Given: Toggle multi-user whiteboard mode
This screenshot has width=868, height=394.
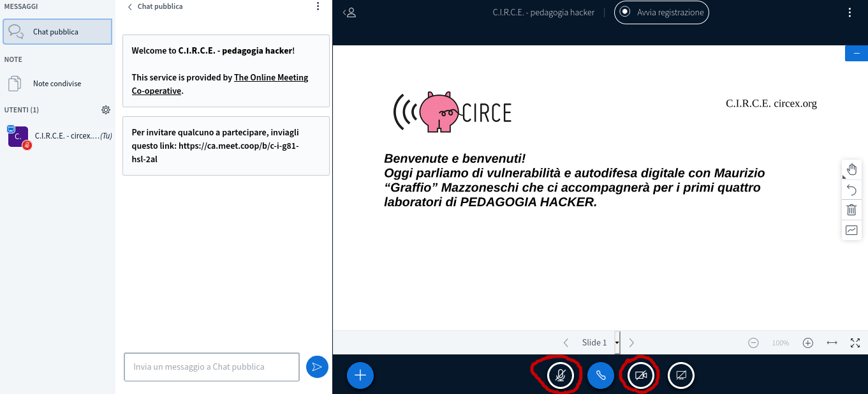Looking at the screenshot, I should tap(851, 230).
